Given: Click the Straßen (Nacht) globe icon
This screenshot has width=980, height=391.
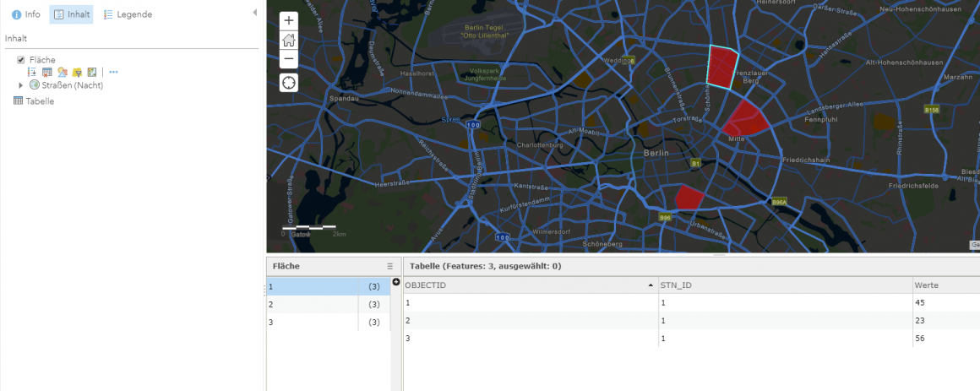Looking at the screenshot, I should (35, 85).
